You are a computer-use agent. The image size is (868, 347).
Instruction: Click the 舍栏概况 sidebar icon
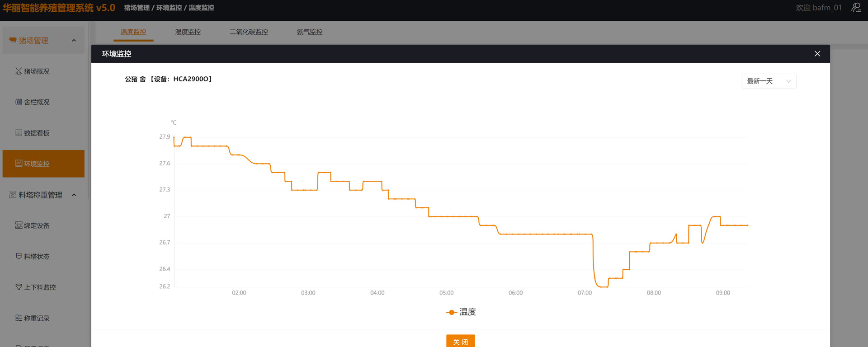19,102
